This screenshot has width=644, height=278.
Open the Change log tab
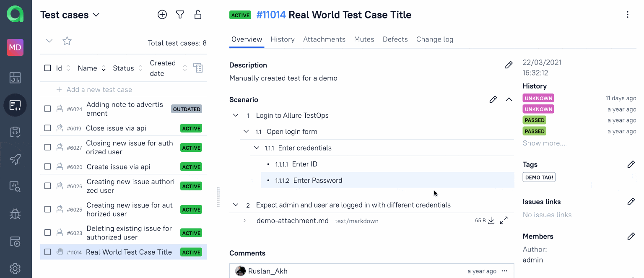(x=434, y=39)
